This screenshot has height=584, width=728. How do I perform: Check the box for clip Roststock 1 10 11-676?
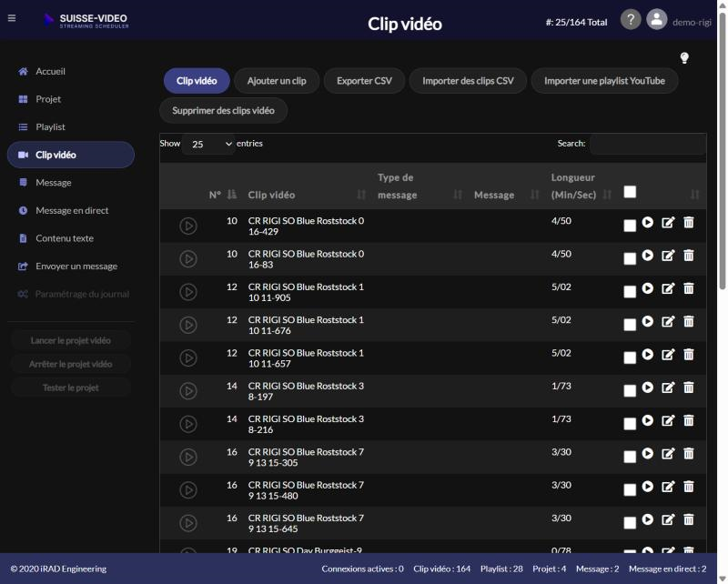pyautogui.click(x=630, y=325)
